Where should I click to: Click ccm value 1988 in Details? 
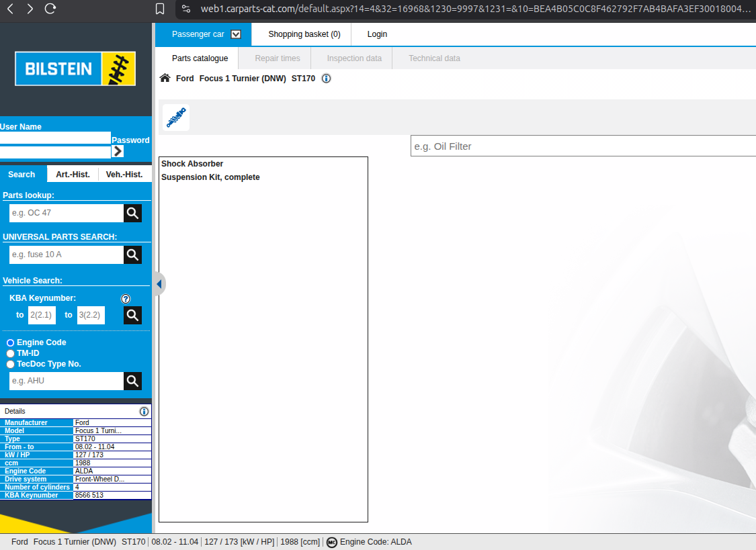[83, 463]
